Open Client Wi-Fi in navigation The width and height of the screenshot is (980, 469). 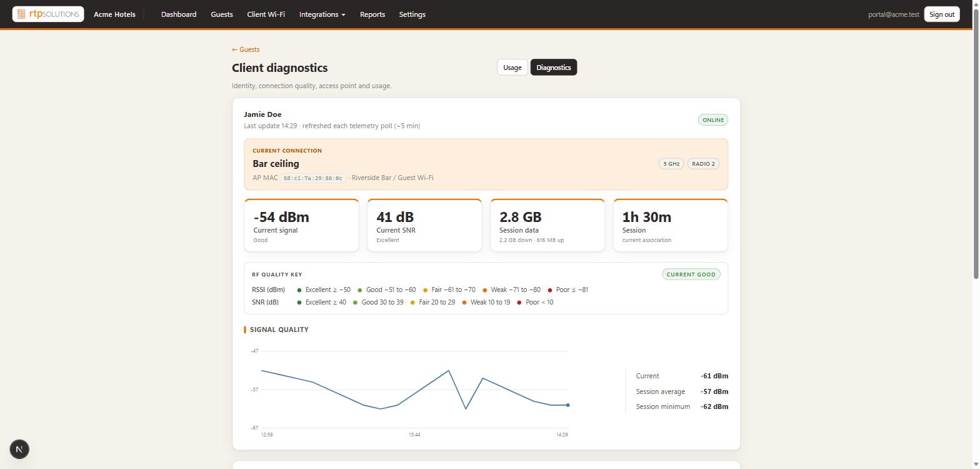pyautogui.click(x=266, y=14)
